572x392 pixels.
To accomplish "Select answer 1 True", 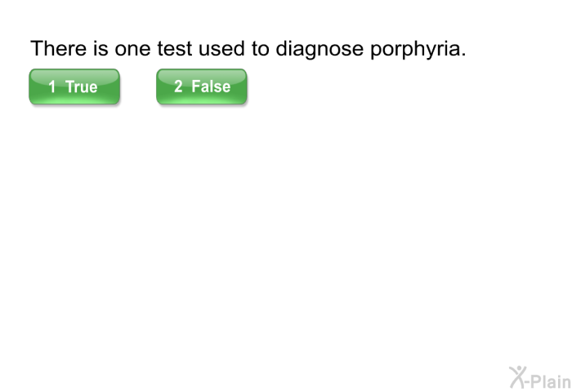I will (x=74, y=87).
